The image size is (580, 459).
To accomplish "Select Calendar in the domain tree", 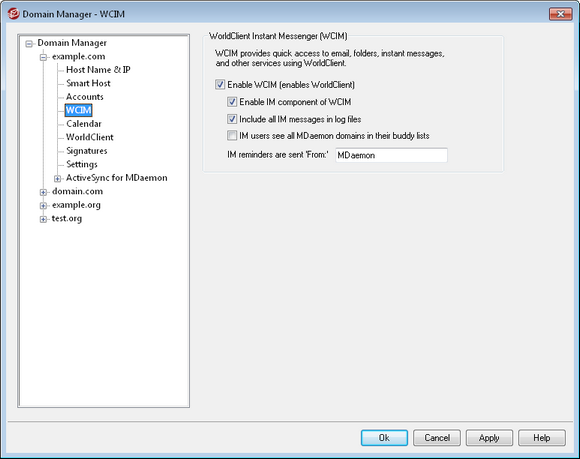I will 84,124.
